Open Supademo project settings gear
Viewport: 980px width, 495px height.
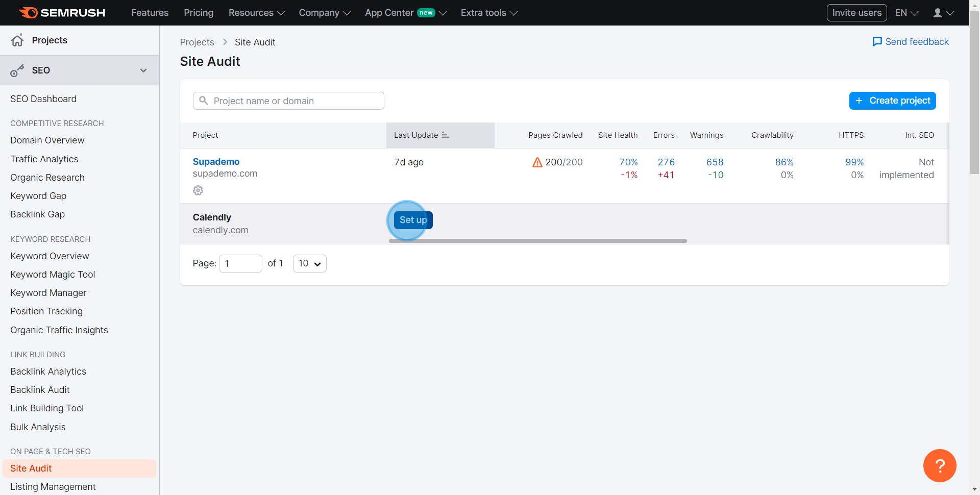pyautogui.click(x=198, y=190)
